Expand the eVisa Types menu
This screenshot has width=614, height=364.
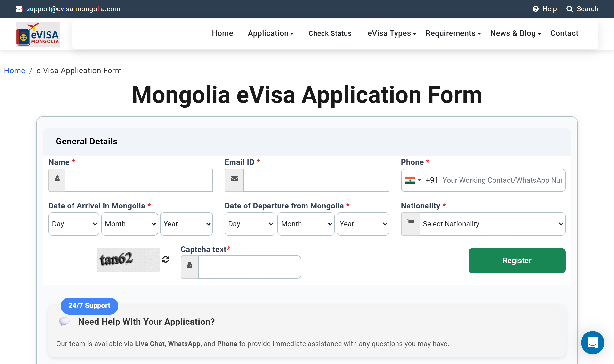click(x=392, y=33)
